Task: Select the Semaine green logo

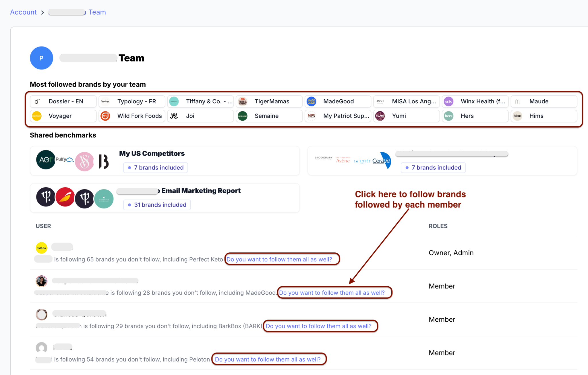Action: tap(243, 116)
